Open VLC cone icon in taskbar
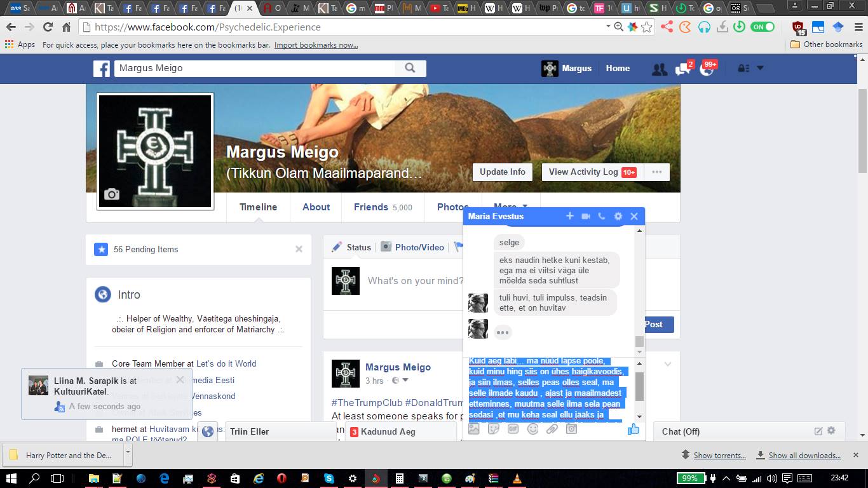This screenshot has width=868, height=488. [x=518, y=478]
